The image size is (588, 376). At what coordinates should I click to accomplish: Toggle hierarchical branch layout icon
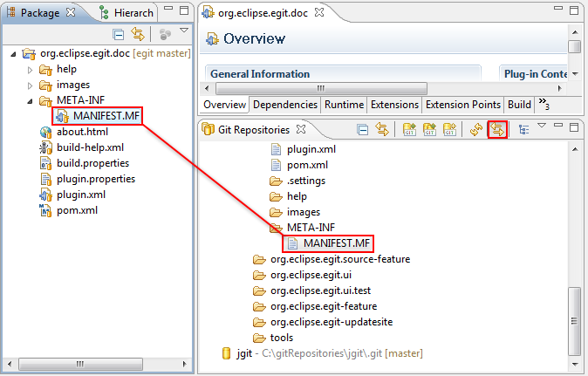coord(523,130)
